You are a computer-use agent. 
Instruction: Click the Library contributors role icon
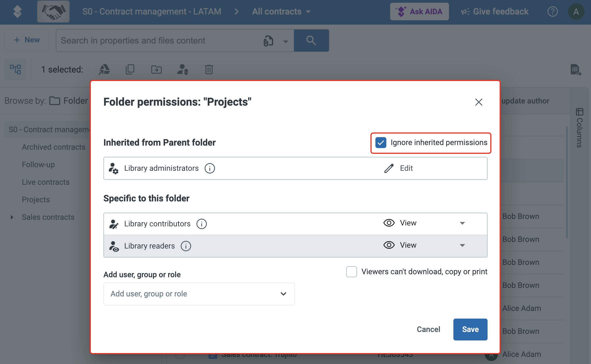[x=114, y=224]
